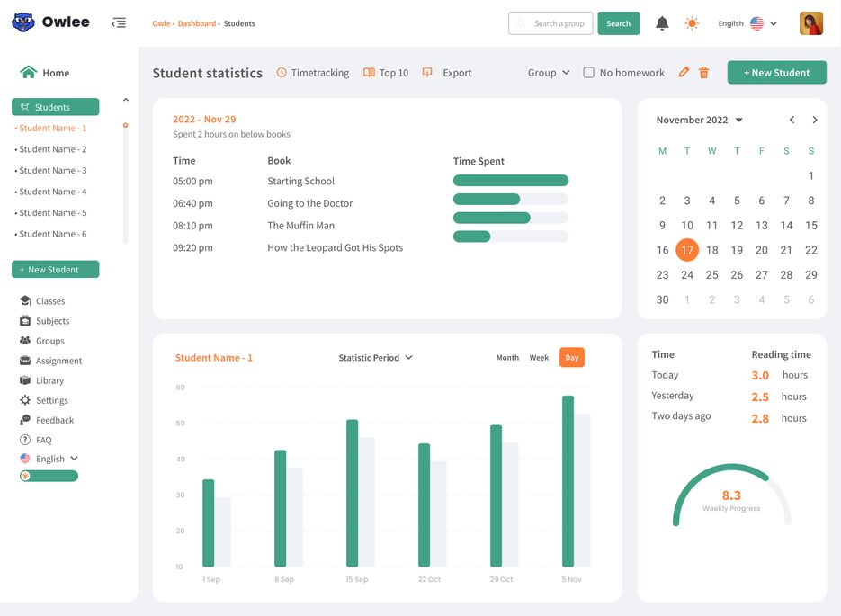Switch chart to Month view
This screenshot has width=841, height=616.
coord(507,358)
